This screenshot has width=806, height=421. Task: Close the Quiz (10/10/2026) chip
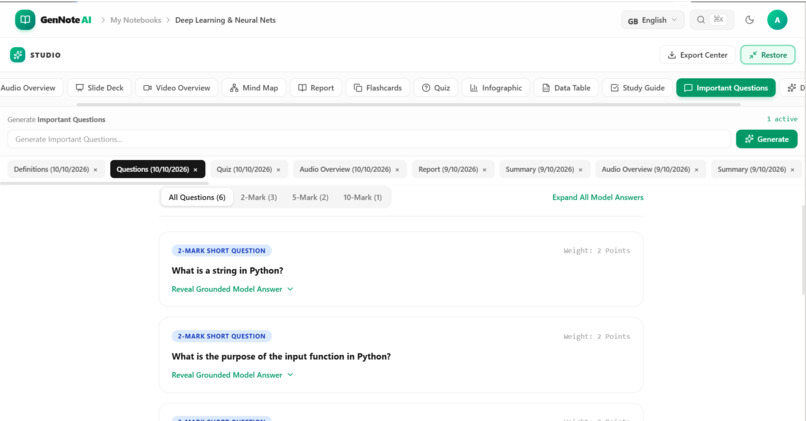[x=279, y=170]
